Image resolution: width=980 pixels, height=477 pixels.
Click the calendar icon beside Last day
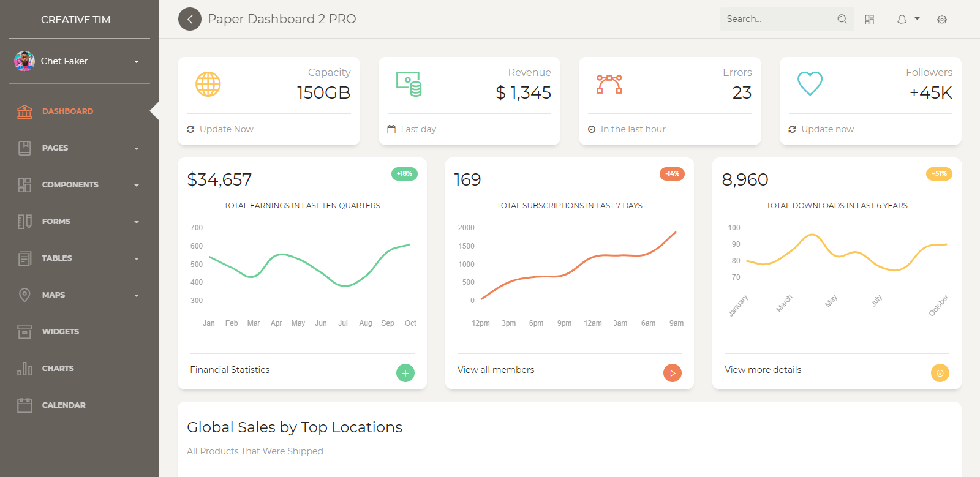391,129
